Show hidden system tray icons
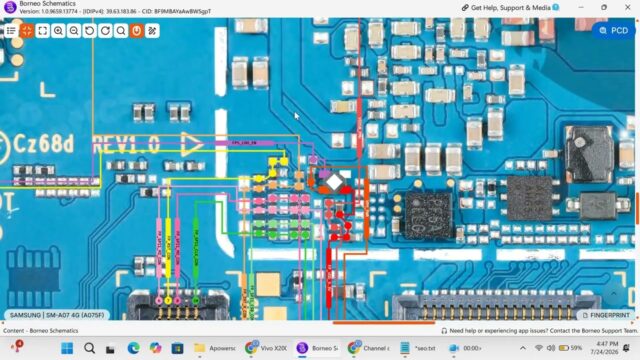 pos(523,348)
